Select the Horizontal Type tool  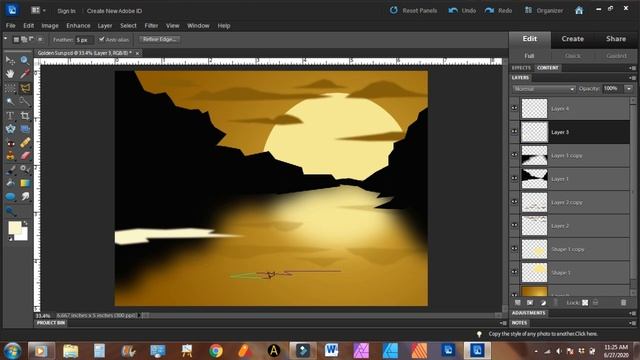click(10, 116)
